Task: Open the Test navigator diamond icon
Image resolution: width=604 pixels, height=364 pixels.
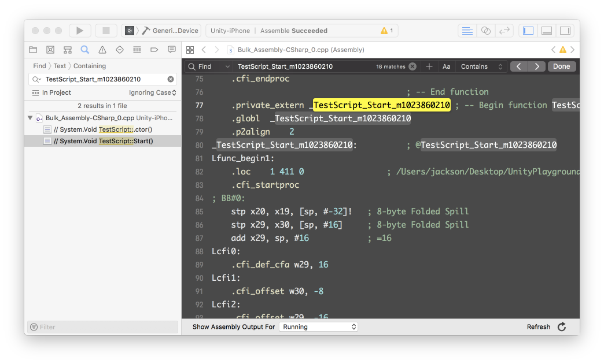Action: [x=120, y=50]
